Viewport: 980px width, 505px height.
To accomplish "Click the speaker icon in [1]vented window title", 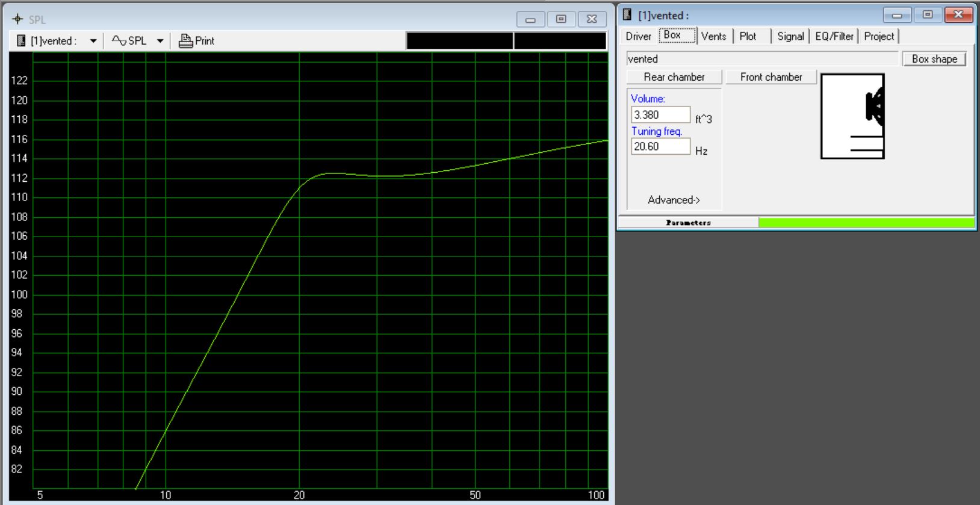I will [x=627, y=15].
